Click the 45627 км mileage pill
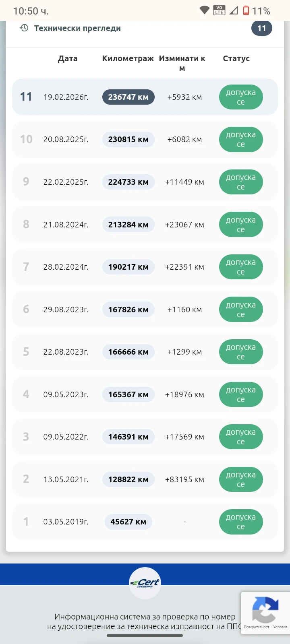This screenshot has height=644, width=290. click(128, 522)
